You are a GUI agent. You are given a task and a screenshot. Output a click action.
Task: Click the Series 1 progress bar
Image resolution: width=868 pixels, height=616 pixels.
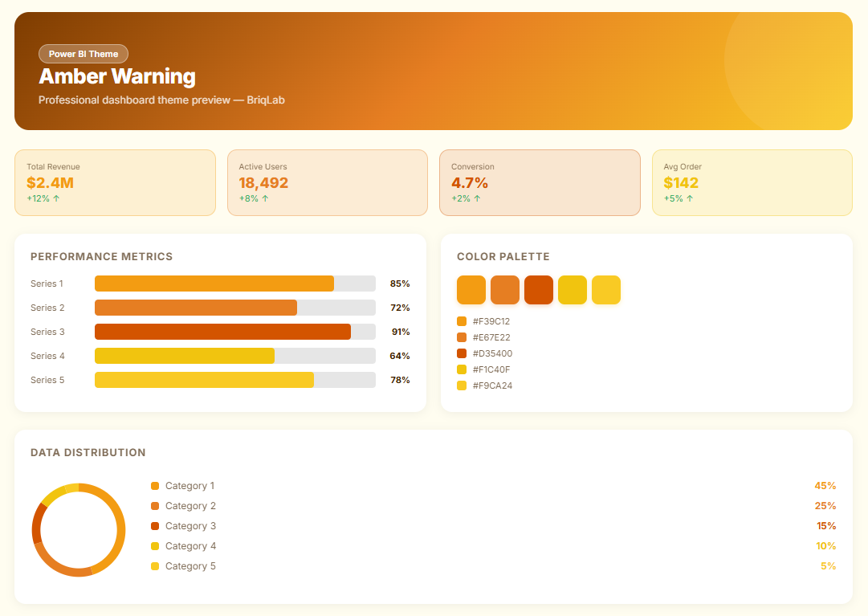(214, 284)
